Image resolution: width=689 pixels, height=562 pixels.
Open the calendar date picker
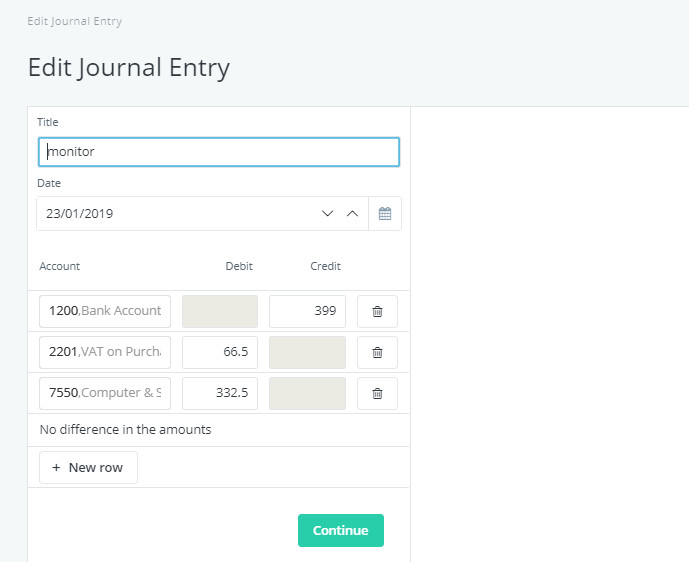click(385, 214)
